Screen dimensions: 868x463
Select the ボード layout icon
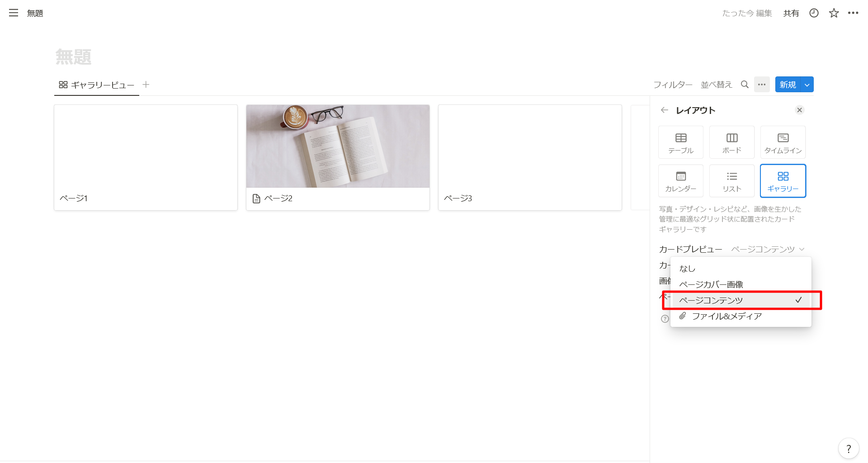tap(732, 142)
